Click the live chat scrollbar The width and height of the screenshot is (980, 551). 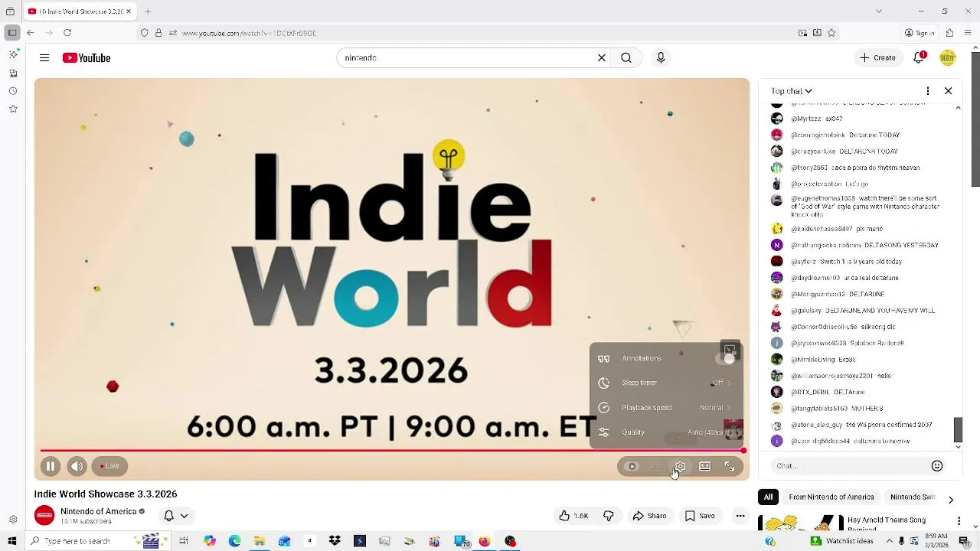click(958, 429)
